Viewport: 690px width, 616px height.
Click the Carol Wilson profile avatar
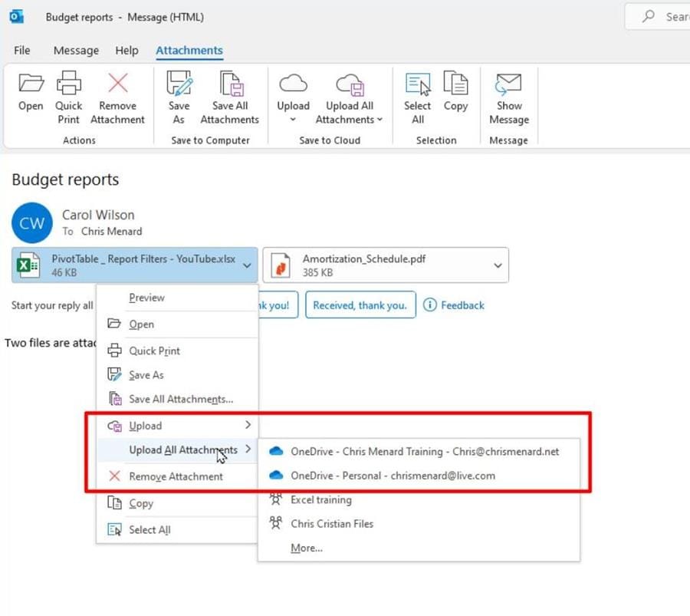point(31,222)
